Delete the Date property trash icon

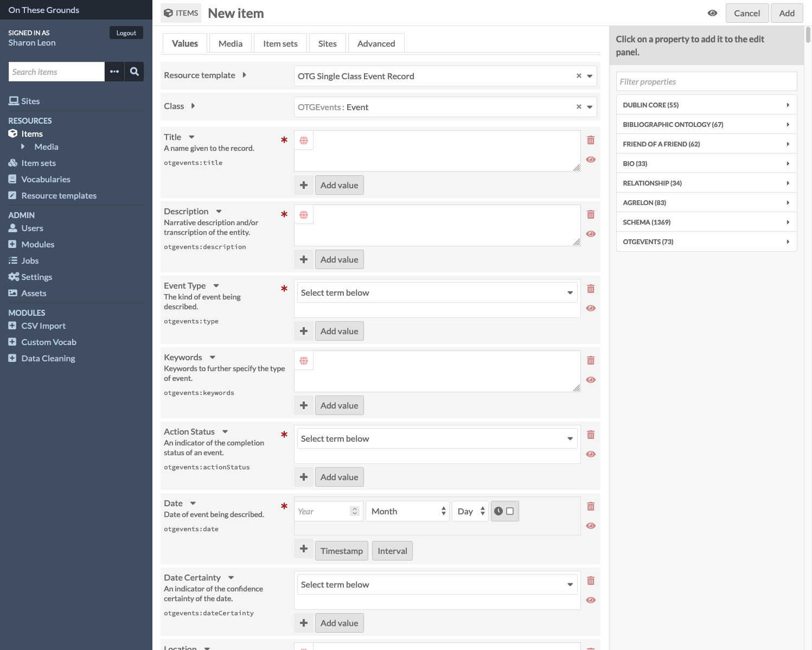pyautogui.click(x=591, y=507)
